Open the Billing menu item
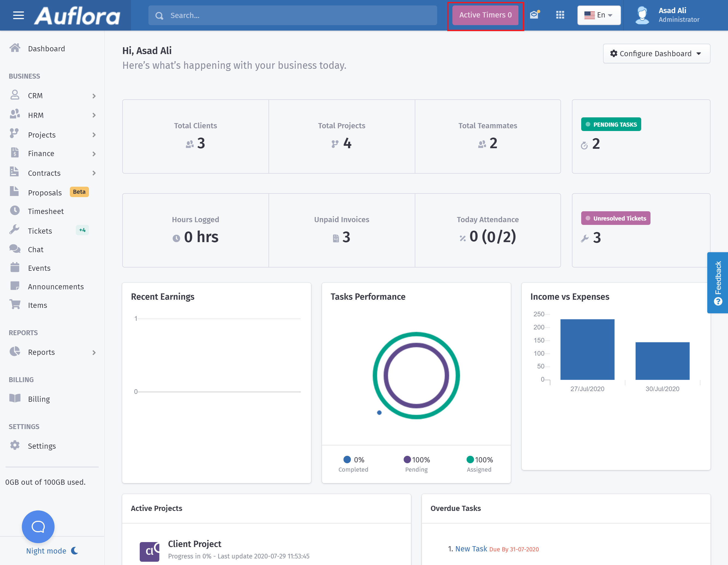Screen dimensions: 728x565 click(x=39, y=399)
